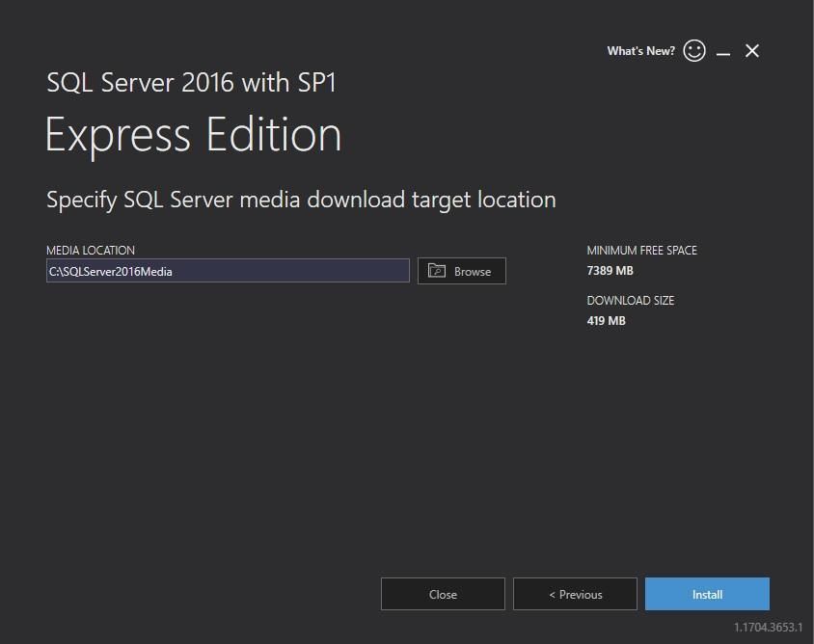Click the Specify SQL Server media download heading
Viewport: 814px width, 644px height.
pyautogui.click(x=301, y=200)
